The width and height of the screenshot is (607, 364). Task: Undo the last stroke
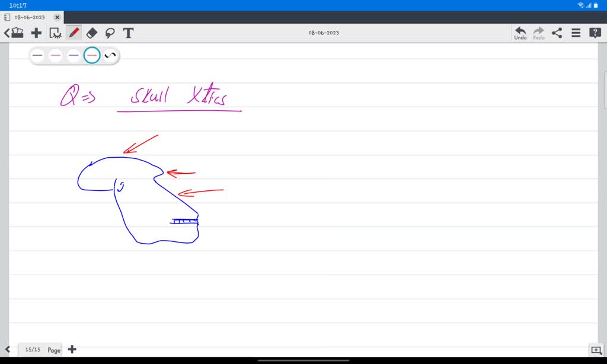point(520,33)
